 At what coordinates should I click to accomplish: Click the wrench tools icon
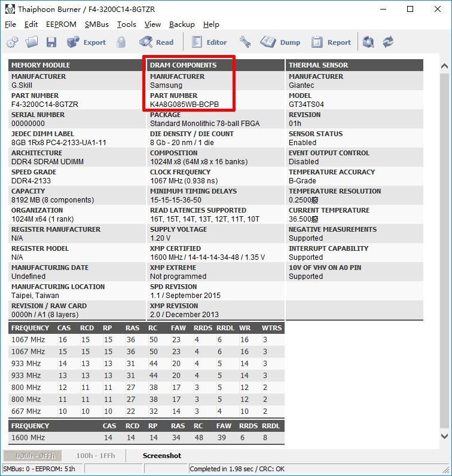[x=245, y=42]
